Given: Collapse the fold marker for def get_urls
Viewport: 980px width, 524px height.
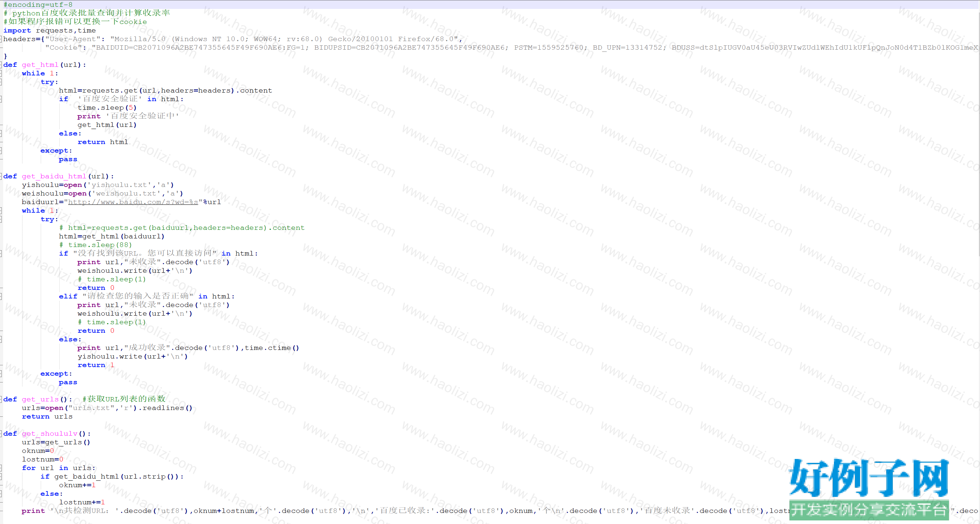Looking at the screenshot, I should (x=1, y=399).
